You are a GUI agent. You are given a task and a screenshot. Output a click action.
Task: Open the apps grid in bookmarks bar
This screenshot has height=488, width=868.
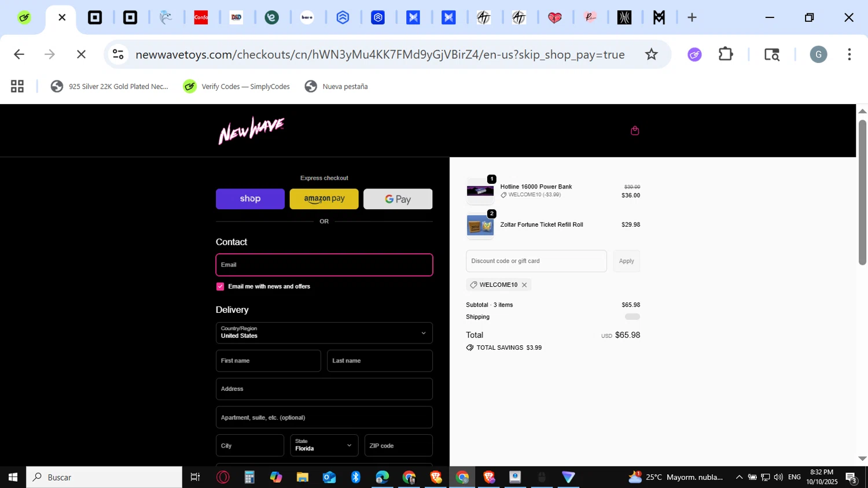coord(17,87)
